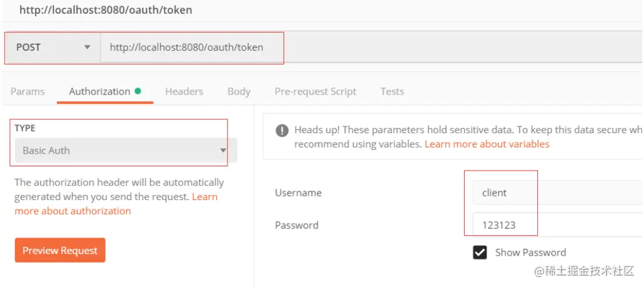The width and height of the screenshot is (644, 287).
Task: Uncheck the Show Password checkbox
Action: [x=480, y=253]
